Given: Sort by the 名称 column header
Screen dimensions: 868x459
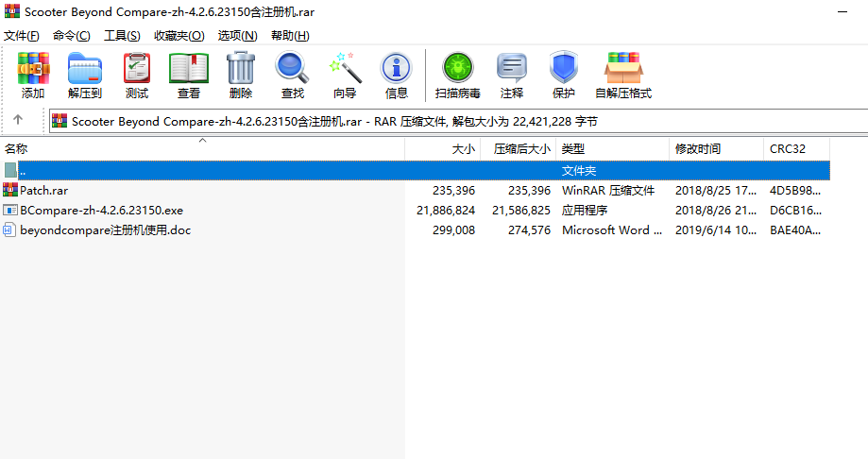Looking at the screenshot, I should click(17, 149).
